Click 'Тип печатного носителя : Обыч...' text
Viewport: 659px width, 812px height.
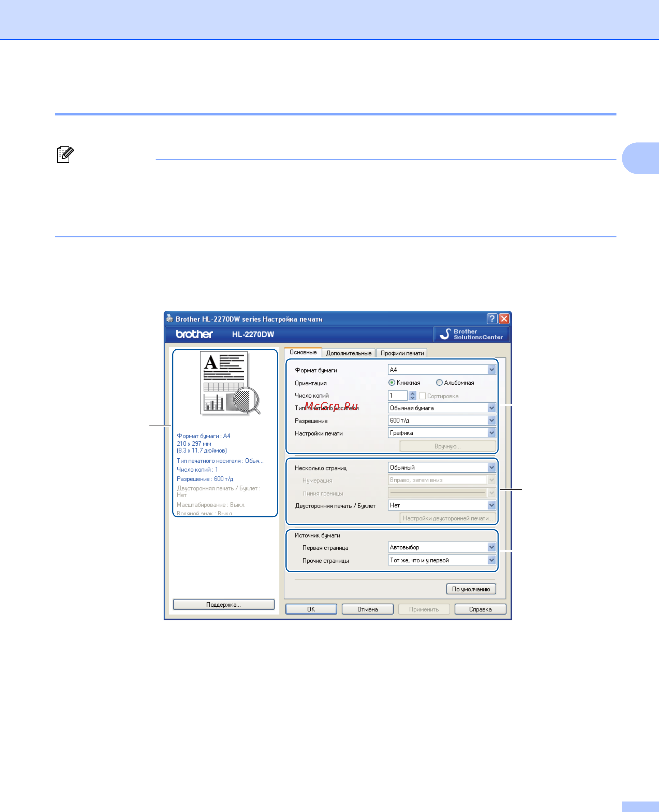220,461
